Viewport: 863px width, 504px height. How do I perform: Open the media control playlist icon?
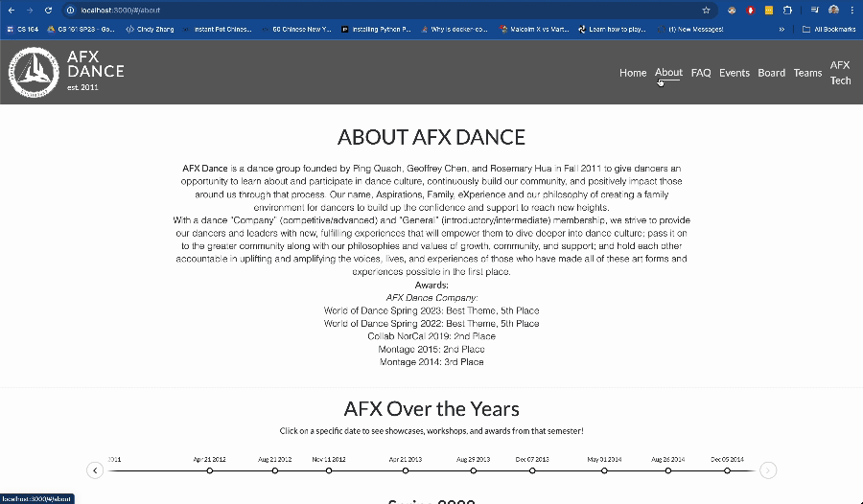point(814,10)
